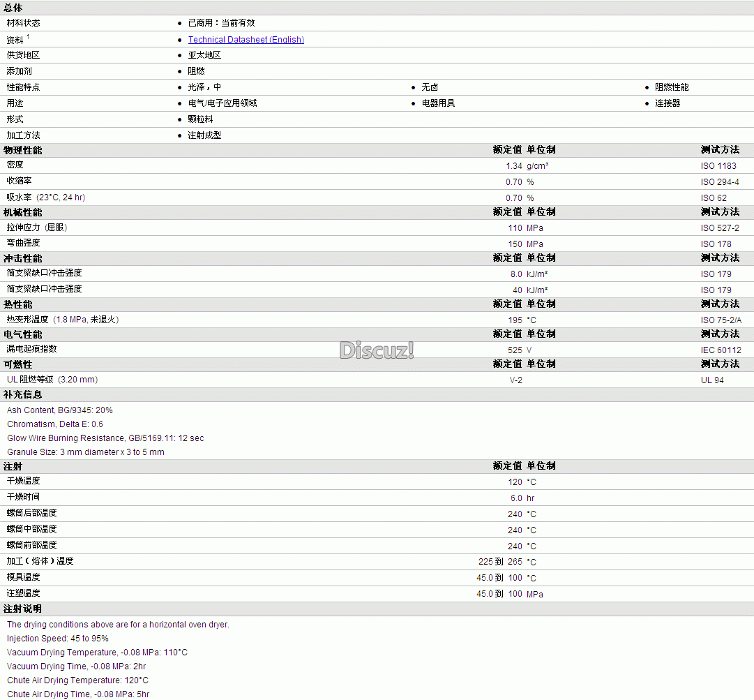Click the Chute Air Drying Time line
This screenshot has width=754, height=700.
78,694
